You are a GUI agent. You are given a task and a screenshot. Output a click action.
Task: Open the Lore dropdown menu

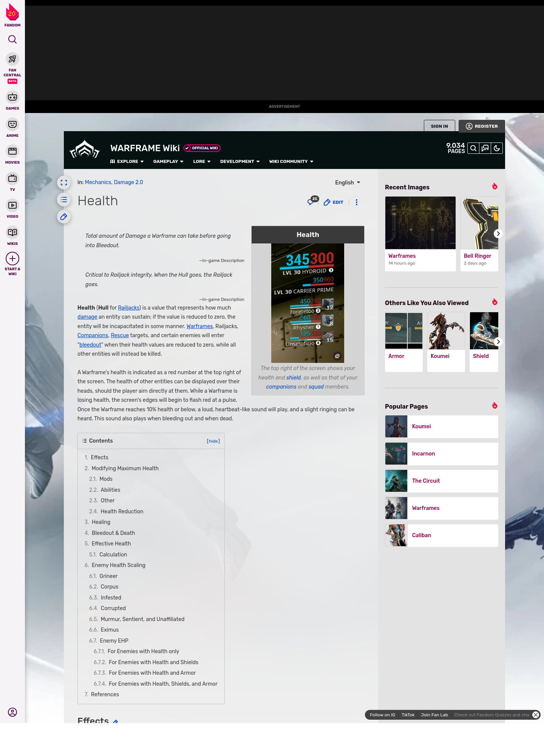click(x=202, y=161)
